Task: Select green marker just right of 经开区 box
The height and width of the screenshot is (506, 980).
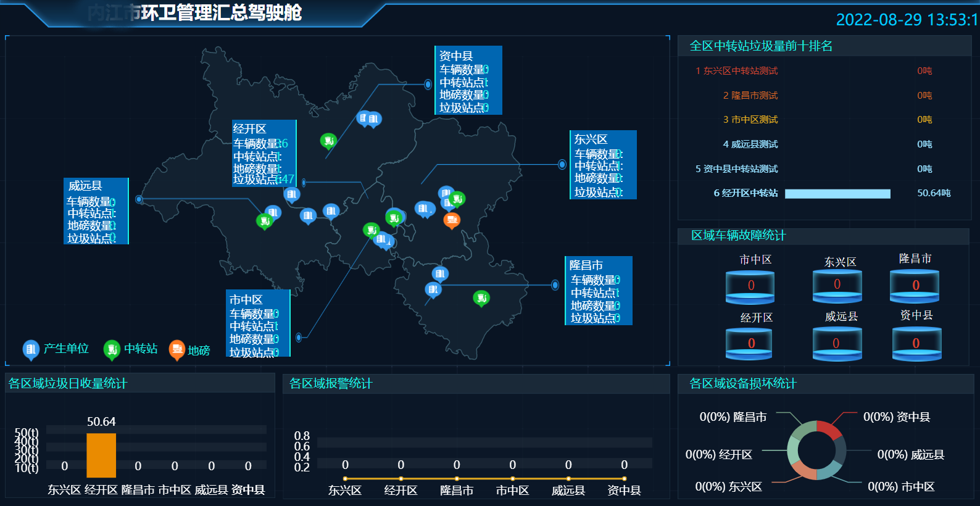Action: 328,141
